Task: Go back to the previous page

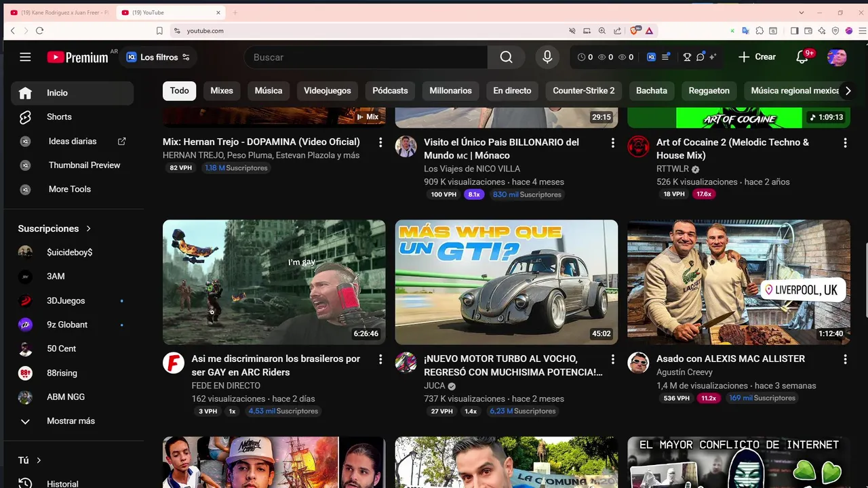Action: pyautogui.click(x=12, y=30)
